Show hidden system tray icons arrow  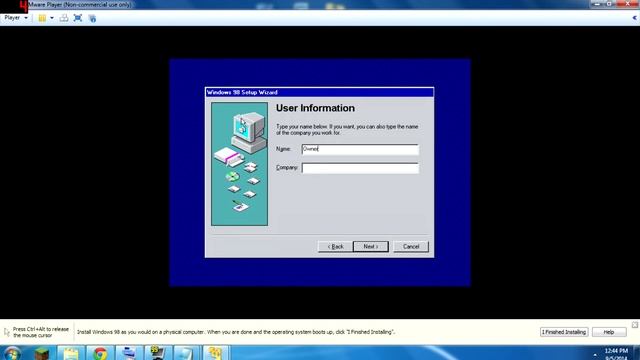pos(595,354)
